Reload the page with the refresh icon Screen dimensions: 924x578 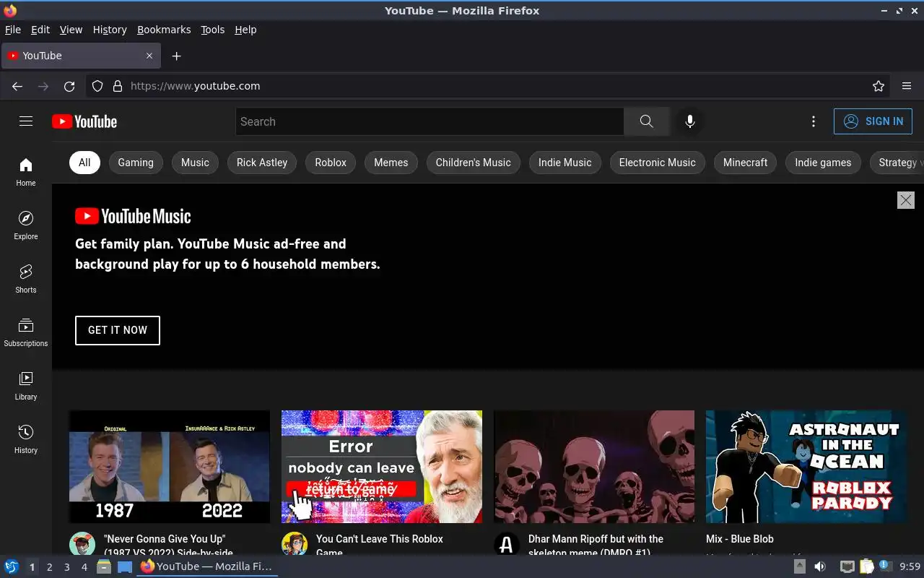(x=69, y=86)
